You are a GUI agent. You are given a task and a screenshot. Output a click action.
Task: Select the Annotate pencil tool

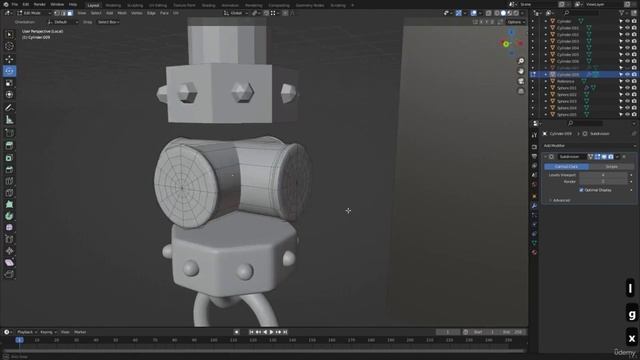[9, 108]
